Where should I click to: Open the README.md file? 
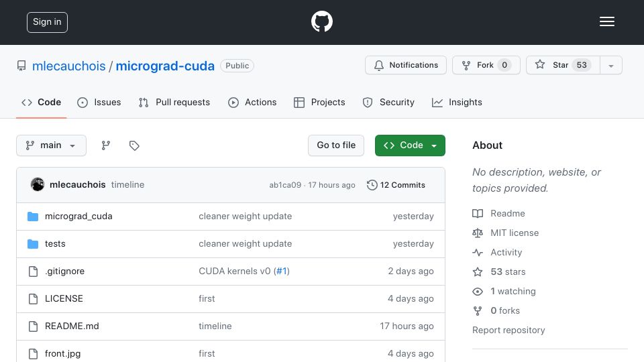click(72, 326)
